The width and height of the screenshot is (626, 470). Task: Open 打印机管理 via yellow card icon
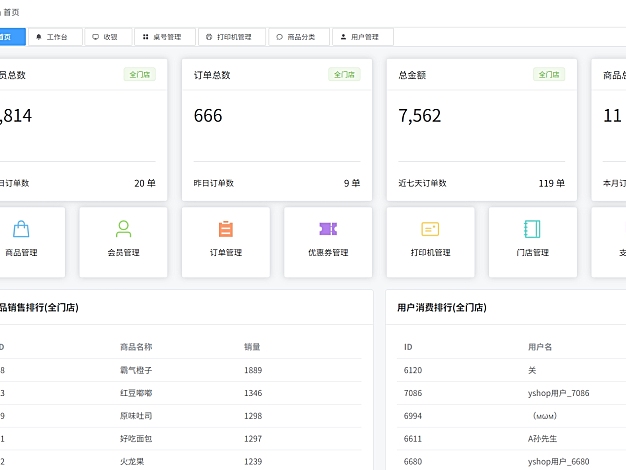coord(430,229)
